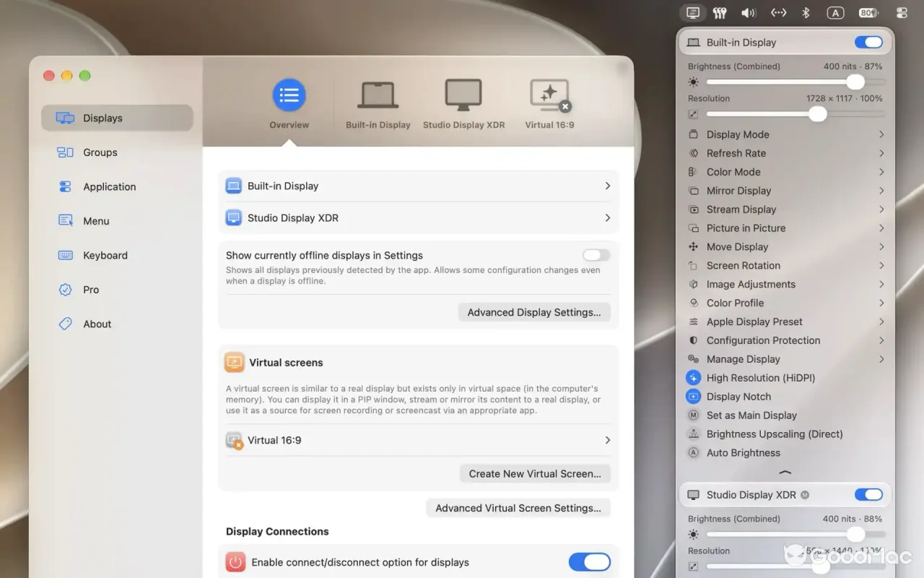Click the Display Mode menu icon
Image resolution: width=924 pixels, height=578 pixels.
694,134
